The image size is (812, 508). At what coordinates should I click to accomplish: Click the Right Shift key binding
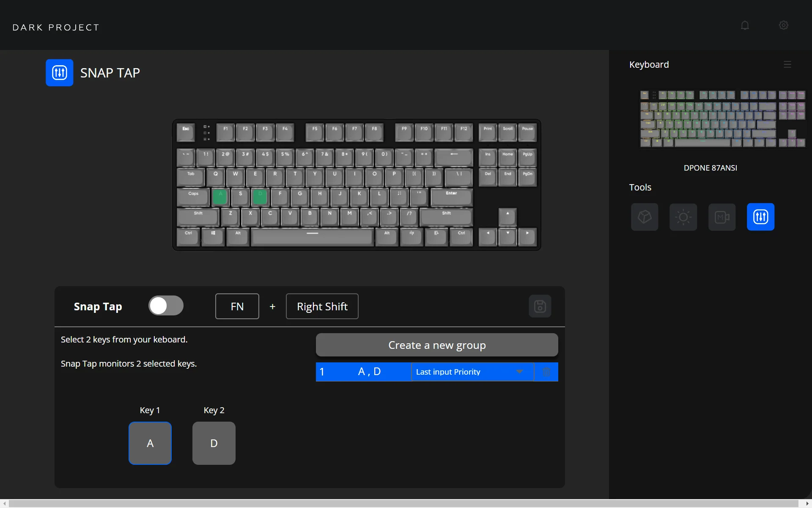coord(321,306)
